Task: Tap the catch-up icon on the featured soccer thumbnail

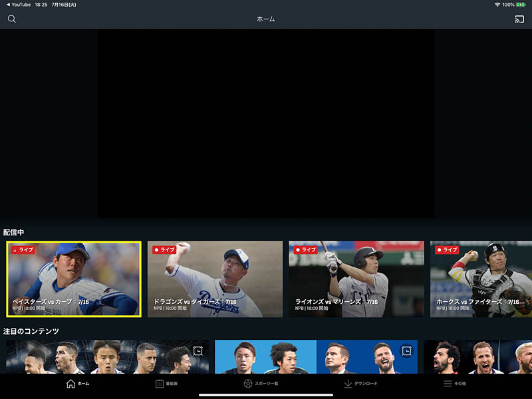Action: (x=198, y=350)
